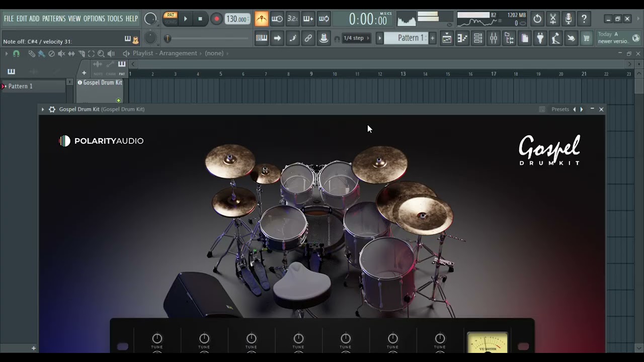The height and width of the screenshot is (362, 644).
Task: Open the FILE menu
Action: pos(9,19)
